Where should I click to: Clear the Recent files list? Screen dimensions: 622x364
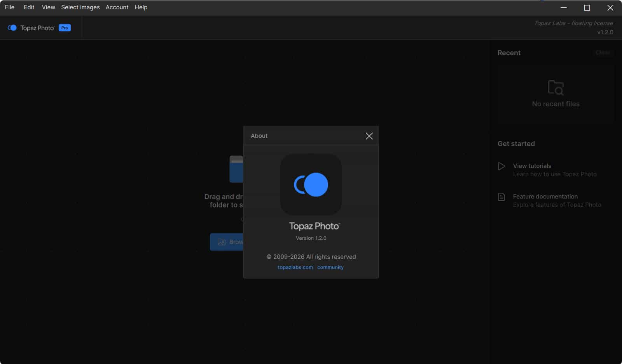coord(603,52)
